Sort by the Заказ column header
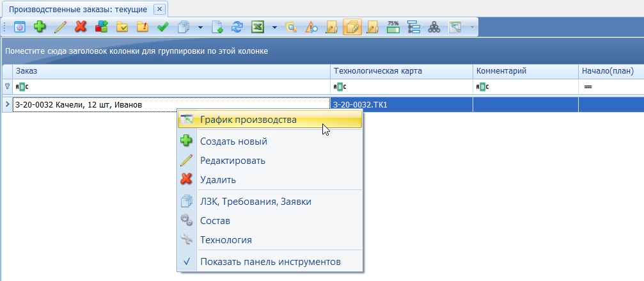644x281 pixels. coord(171,72)
